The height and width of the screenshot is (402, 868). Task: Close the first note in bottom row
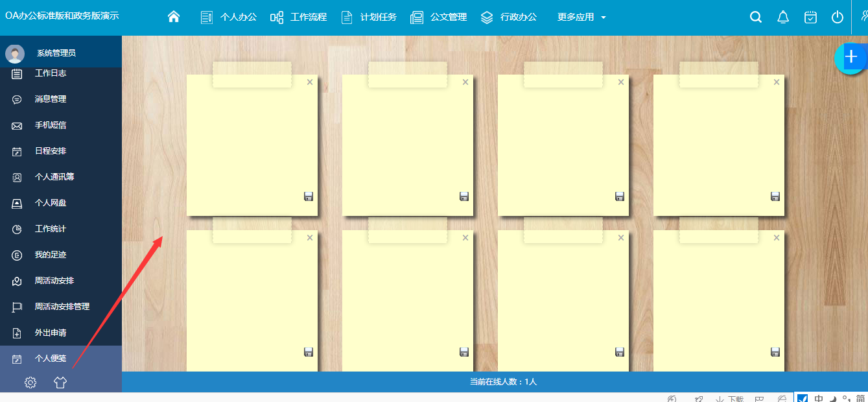310,238
